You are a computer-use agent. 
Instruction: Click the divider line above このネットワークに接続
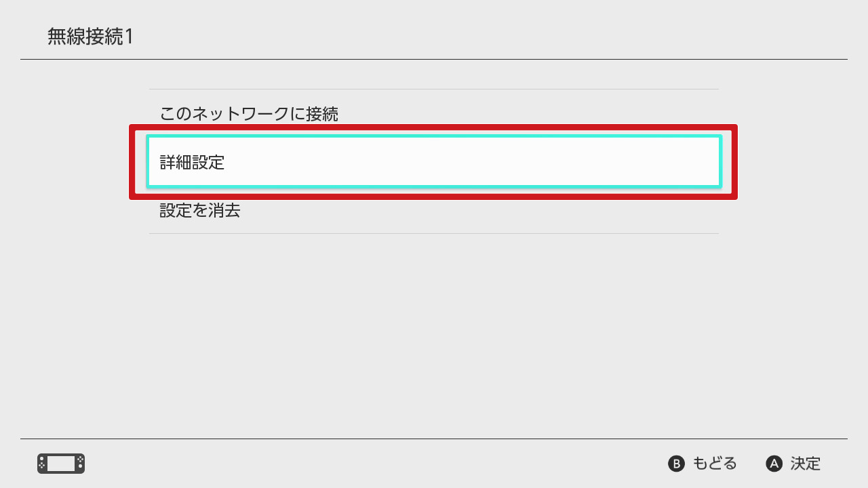click(434, 89)
